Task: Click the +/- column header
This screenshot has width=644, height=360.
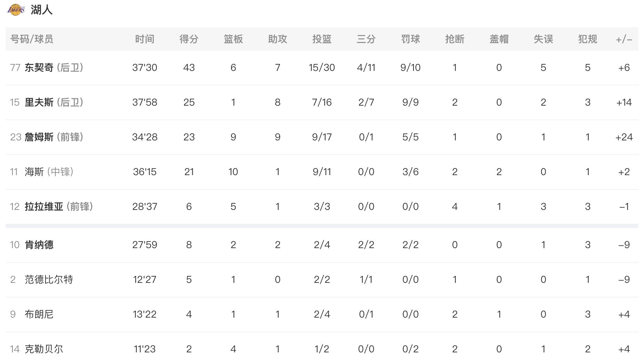Action: (x=624, y=39)
